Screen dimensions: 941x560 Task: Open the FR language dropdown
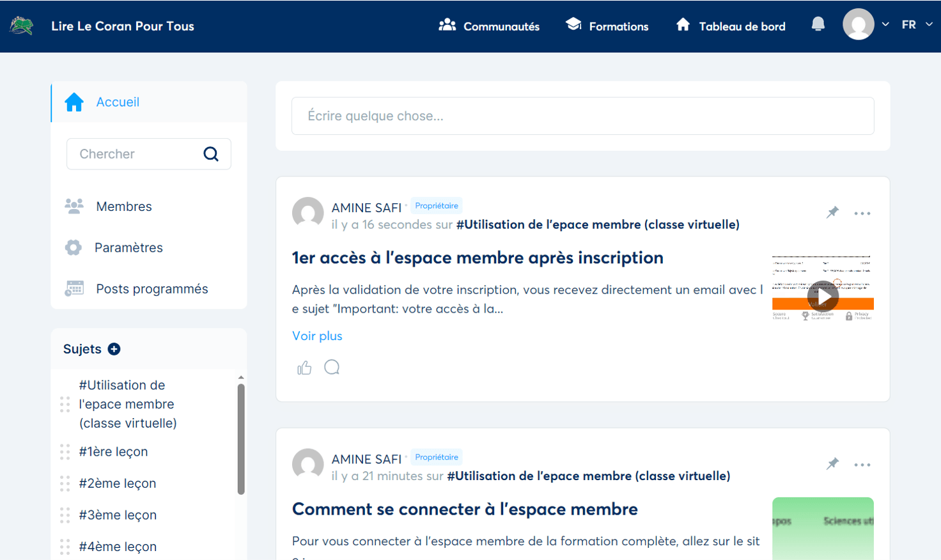[917, 25]
